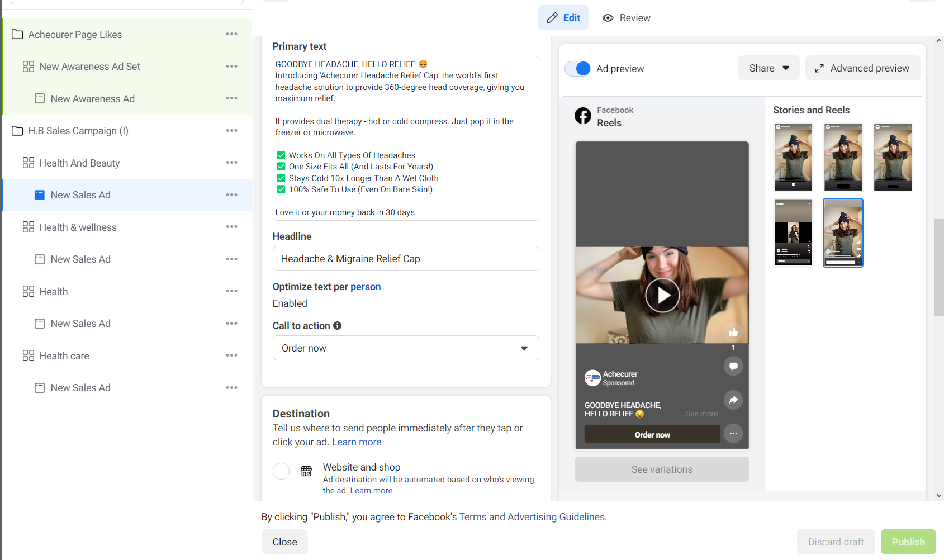Open options menu for Health & wellness
The image size is (944, 560).
click(x=231, y=227)
